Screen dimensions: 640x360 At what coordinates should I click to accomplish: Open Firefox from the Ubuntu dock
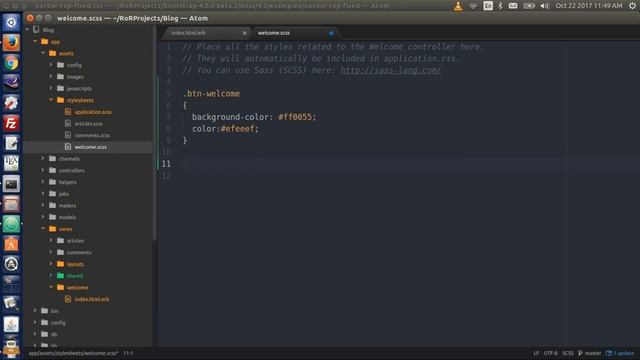(11, 42)
